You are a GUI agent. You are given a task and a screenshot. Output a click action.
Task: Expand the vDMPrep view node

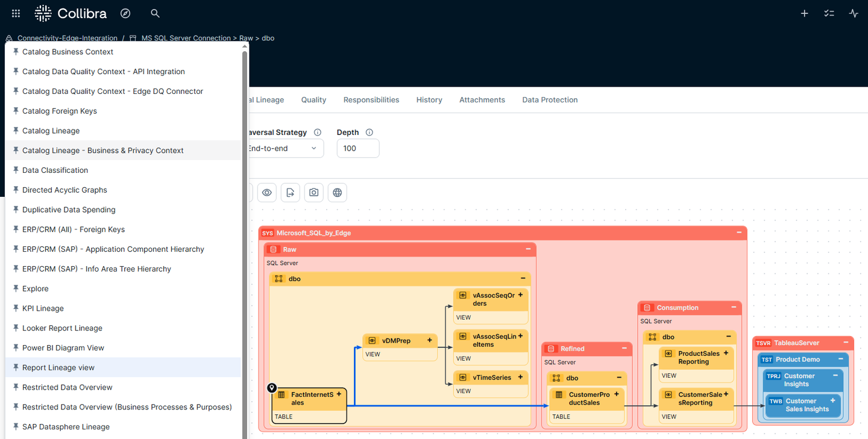(429, 340)
